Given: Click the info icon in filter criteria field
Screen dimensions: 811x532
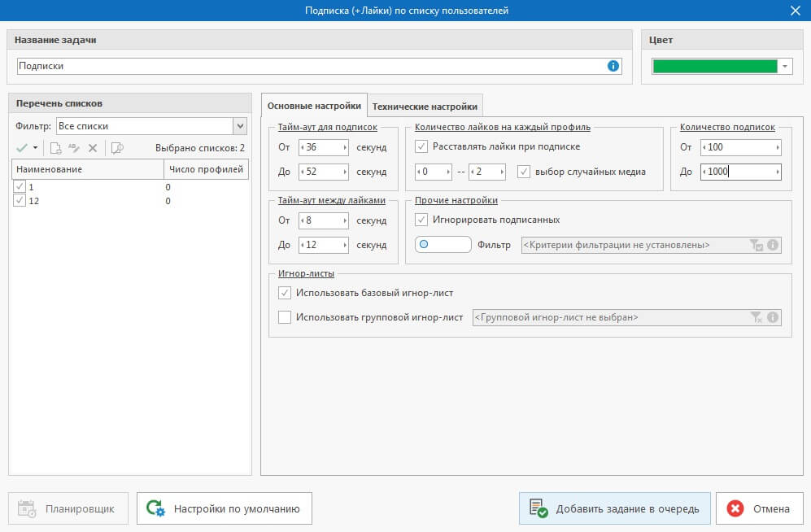Looking at the screenshot, I should 773,245.
